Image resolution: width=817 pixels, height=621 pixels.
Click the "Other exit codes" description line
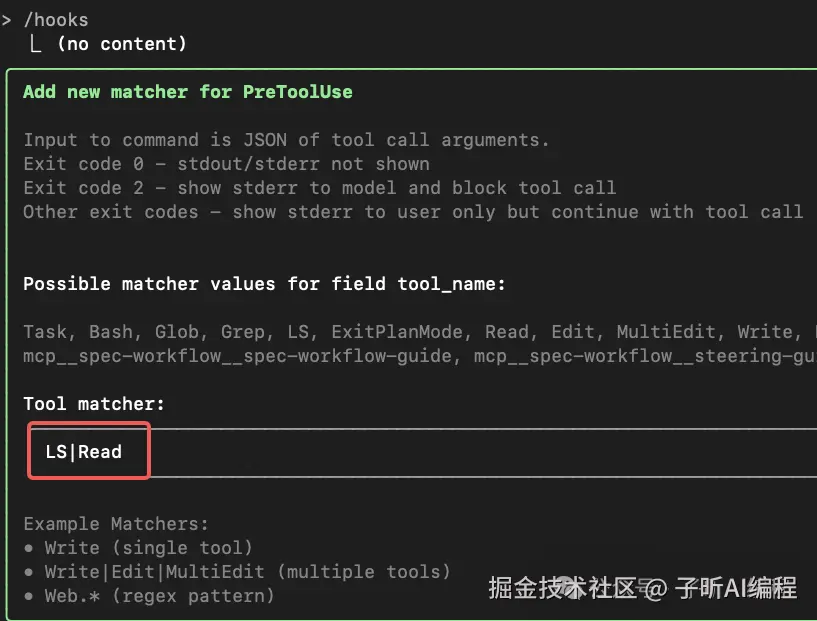(x=412, y=212)
